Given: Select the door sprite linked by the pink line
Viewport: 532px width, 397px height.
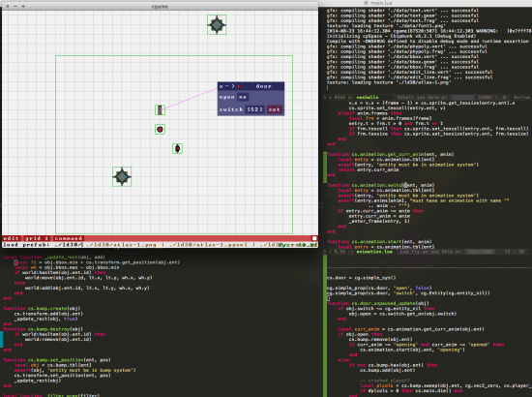Looking at the screenshot, I should click(160, 110).
